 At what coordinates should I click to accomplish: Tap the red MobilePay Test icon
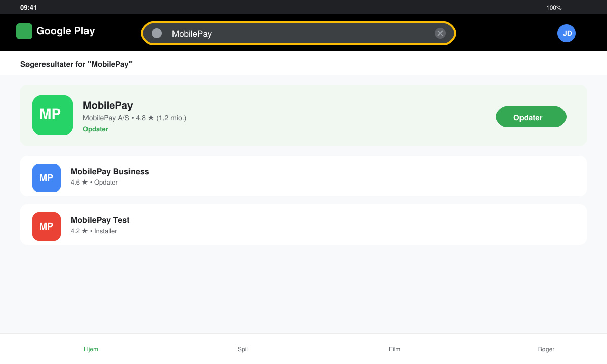pos(47,226)
